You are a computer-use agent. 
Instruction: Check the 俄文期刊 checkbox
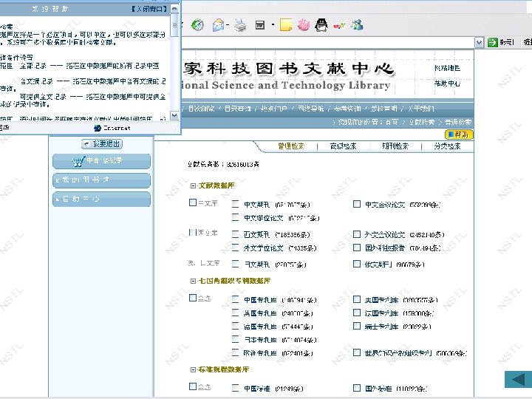(357, 264)
